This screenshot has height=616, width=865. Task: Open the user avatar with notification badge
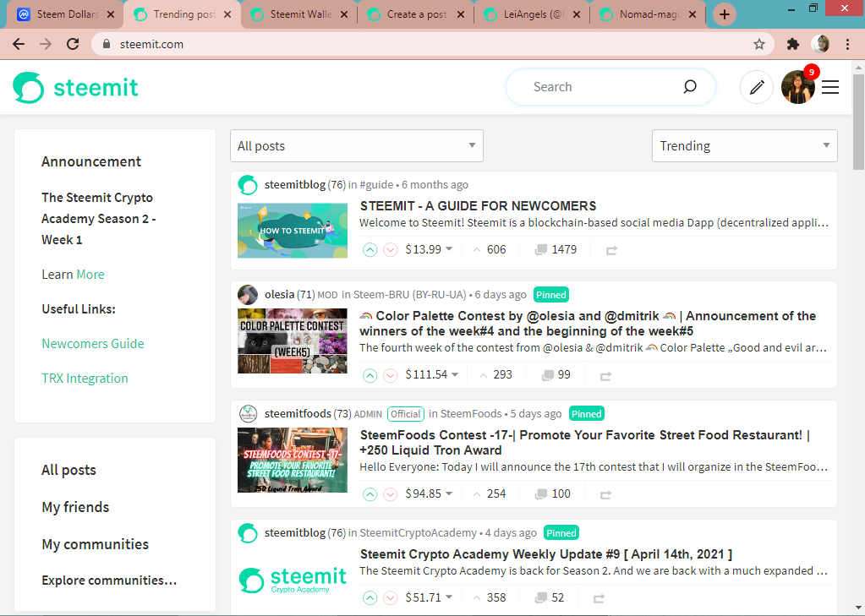tap(798, 87)
